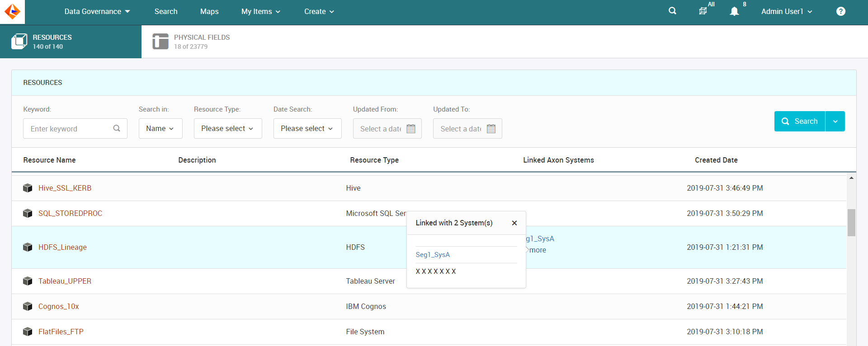The width and height of the screenshot is (868, 346).
Task: Click the Tableau Server resource type cell
Action: pos(370,281)
